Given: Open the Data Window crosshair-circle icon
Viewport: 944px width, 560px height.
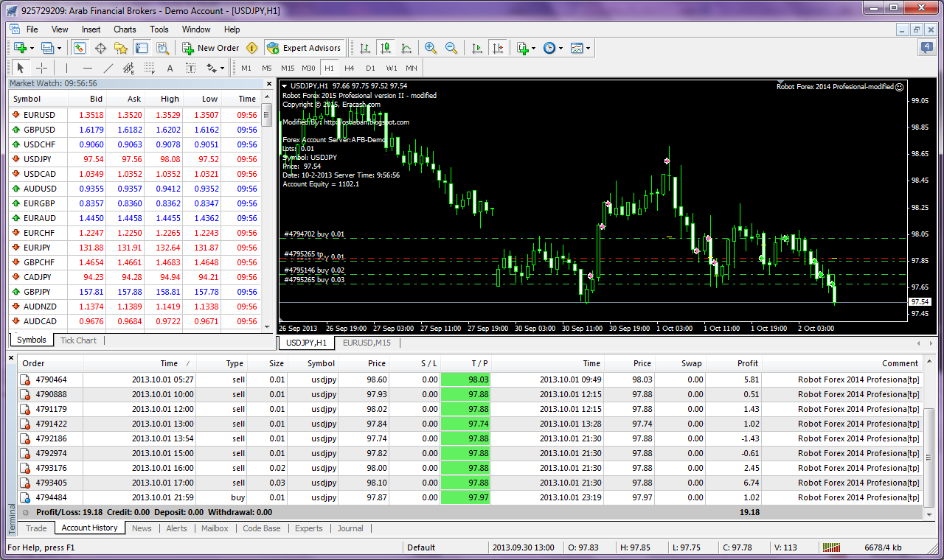Looking at the screenshot, I should 100,48.
